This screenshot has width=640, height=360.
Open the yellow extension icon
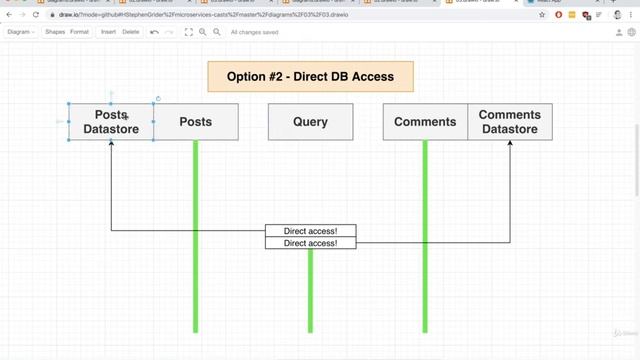[x=572, y=15]
